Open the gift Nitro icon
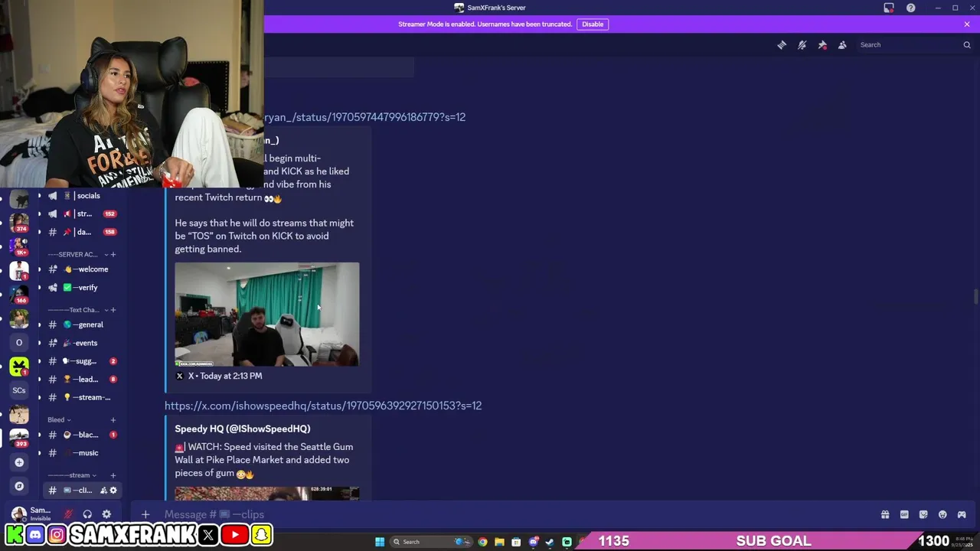The width and height of the screenshot is (980, 551). [x=885, y=514]
